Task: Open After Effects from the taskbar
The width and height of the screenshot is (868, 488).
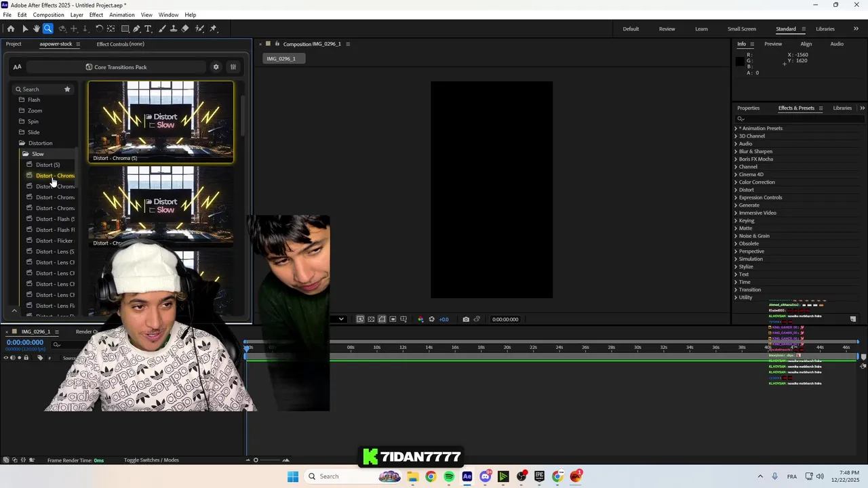Action: click(x=467, y=476)
